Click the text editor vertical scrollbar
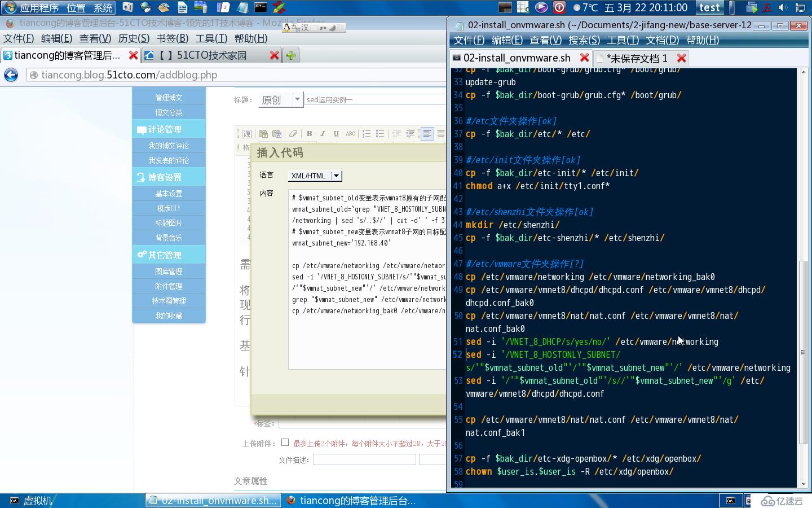812x508 pixels. pyautogui.click(x=804, y=352)
